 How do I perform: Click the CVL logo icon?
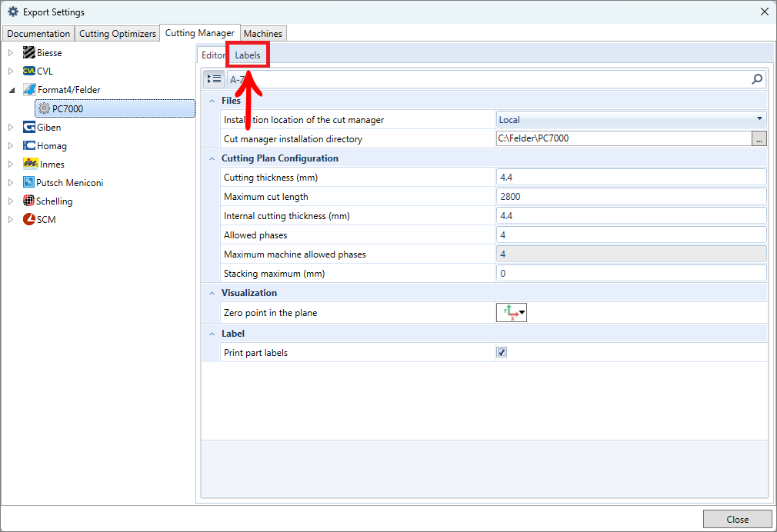point(29,71)
